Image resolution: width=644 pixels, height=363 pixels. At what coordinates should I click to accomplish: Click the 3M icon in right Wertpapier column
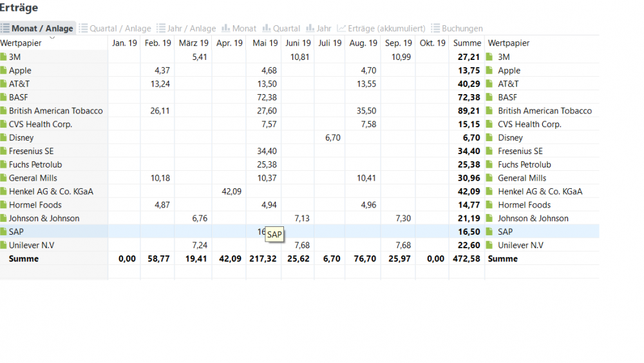[x=489, y=57]
